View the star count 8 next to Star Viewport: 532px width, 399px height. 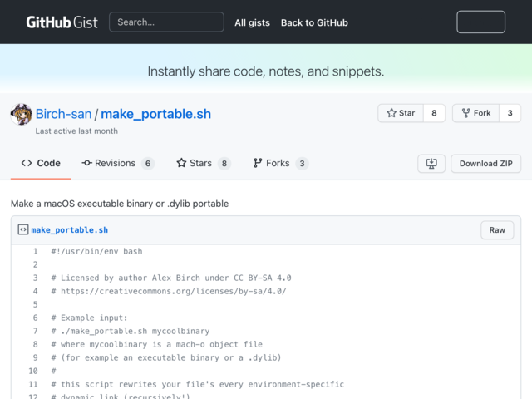coord(434,113)
